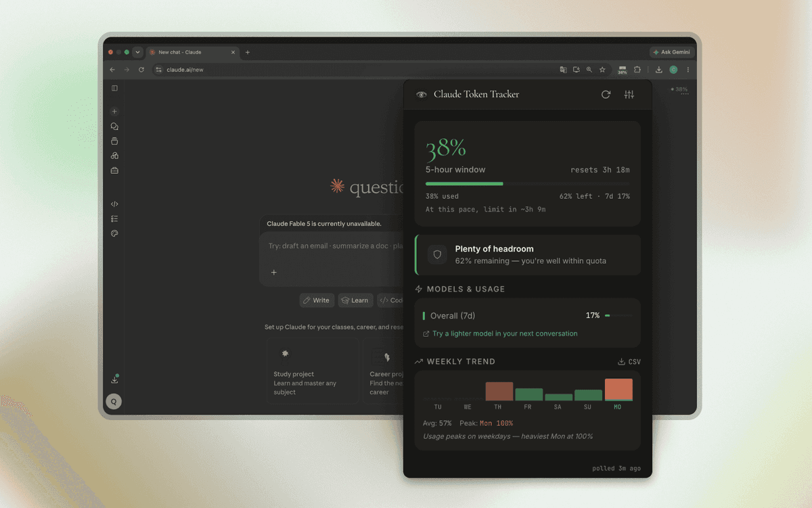Open browser downloads icon in toolbar

pos(659,70)
